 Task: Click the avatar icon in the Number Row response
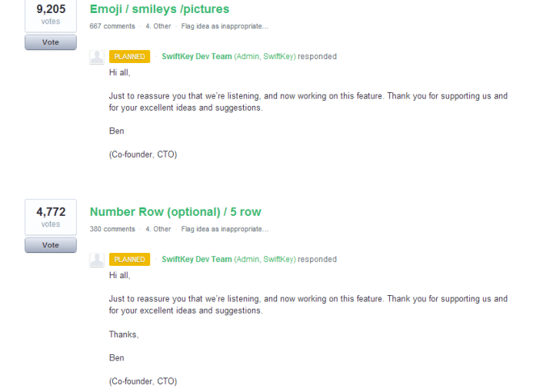pyautogui.click(x=97, y=260)
